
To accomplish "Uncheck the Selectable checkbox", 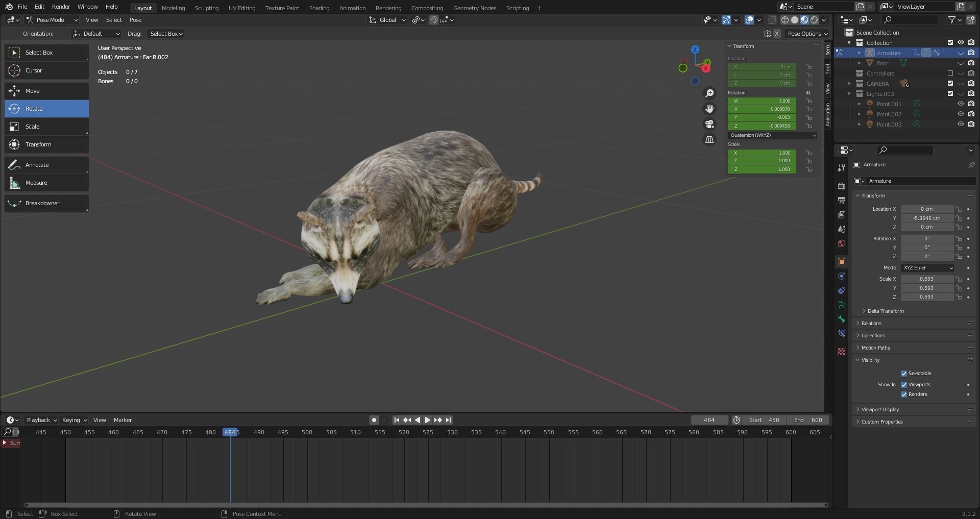I will pos(904,374).
